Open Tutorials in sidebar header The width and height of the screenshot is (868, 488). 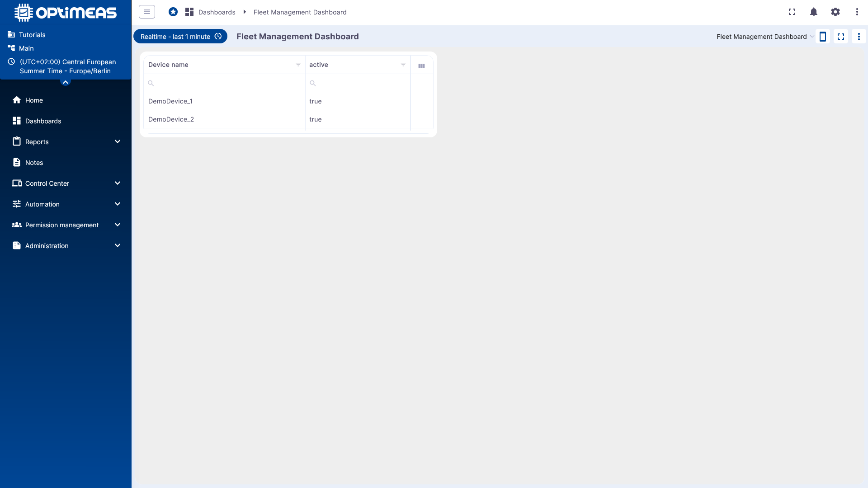tap(32, 35)
